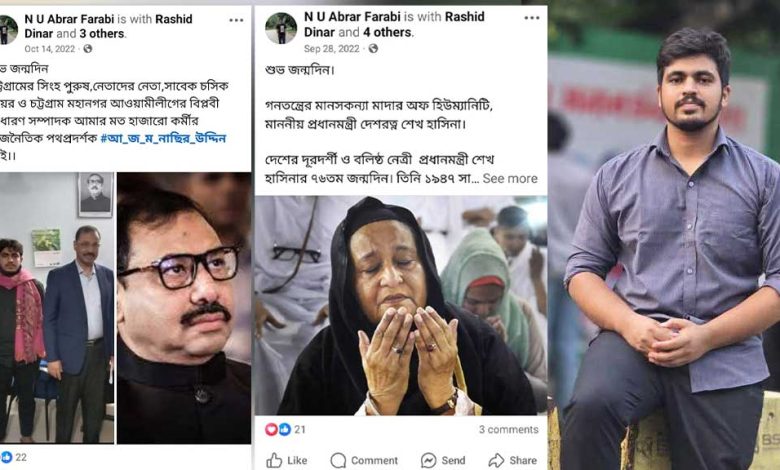Open man with glasses photo
The height and width of the screenshot is (470, 780).
[x=184, y=308]
